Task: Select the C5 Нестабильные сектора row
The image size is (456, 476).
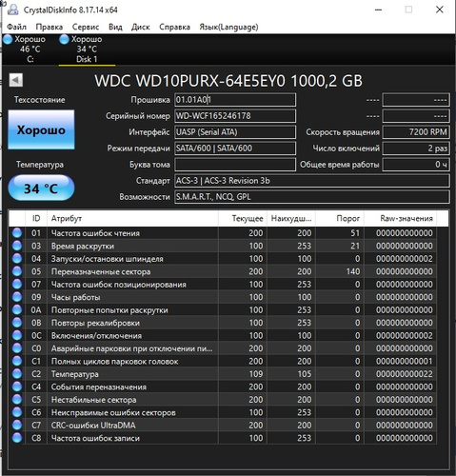Action: click(x=222, y=400)
